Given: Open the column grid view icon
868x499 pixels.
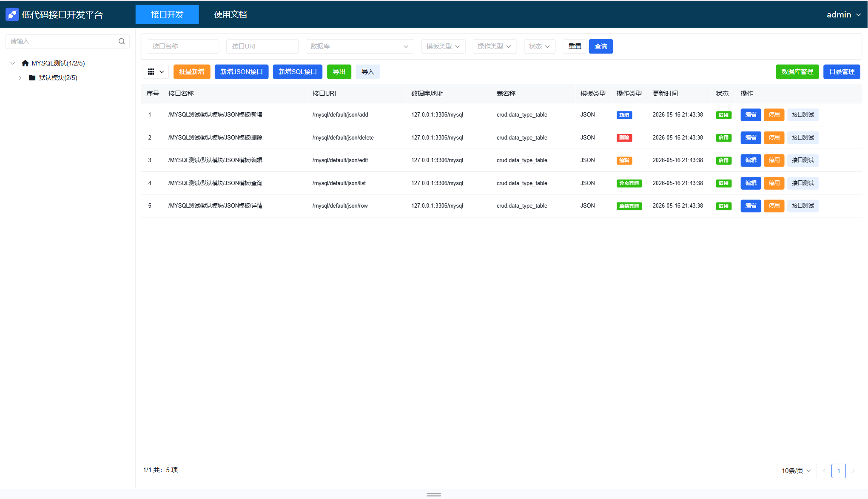Looking at the screenshot, I should pyautogui.click(x=151, y=72).
